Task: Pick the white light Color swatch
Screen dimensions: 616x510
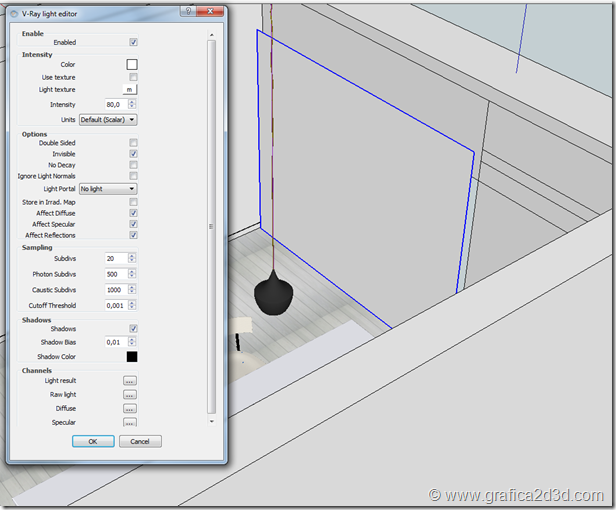Action: point(131,64)
